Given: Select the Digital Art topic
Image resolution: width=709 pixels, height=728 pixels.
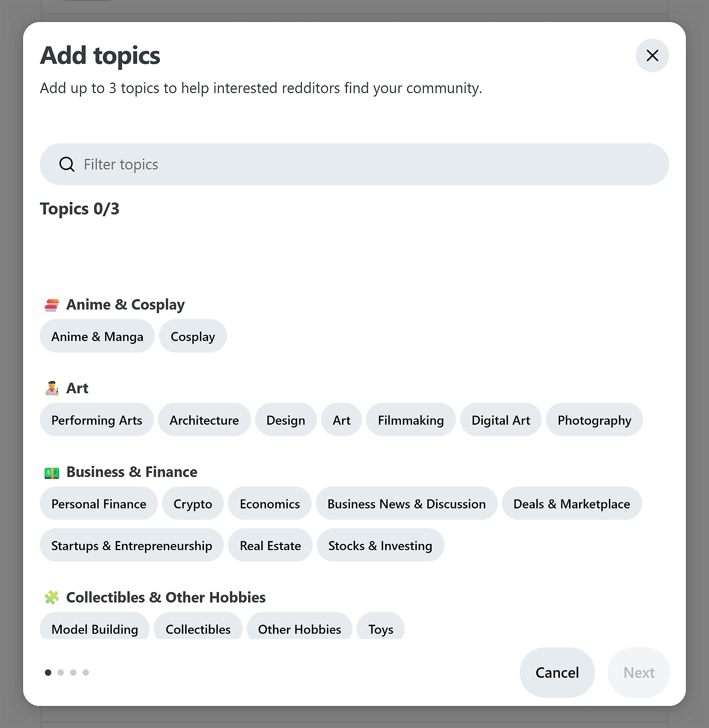Looking at the screenshot, I should 501,420.
